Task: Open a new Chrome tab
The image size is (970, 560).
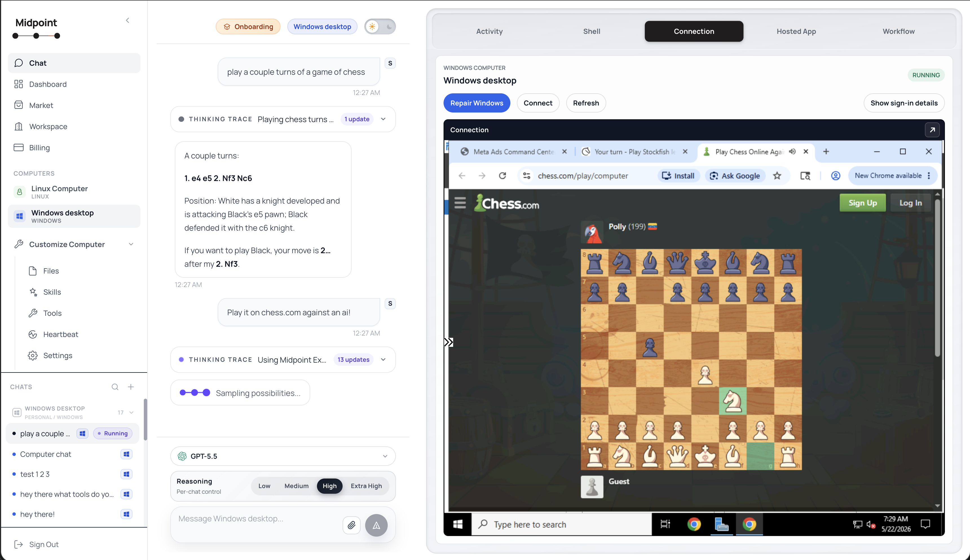Action: click(826, 151)
